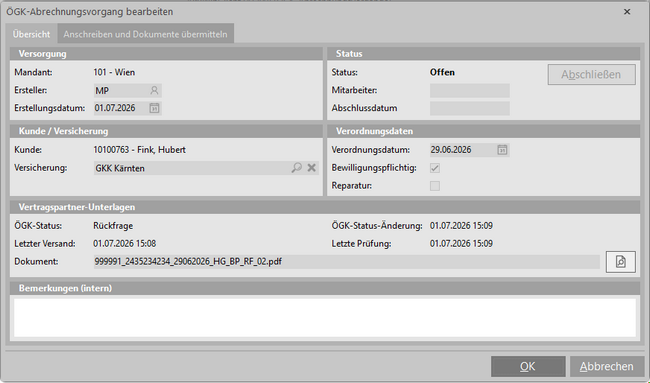Click the Versorgung section header
Screen dimensions: 650x383
[166, 54]
